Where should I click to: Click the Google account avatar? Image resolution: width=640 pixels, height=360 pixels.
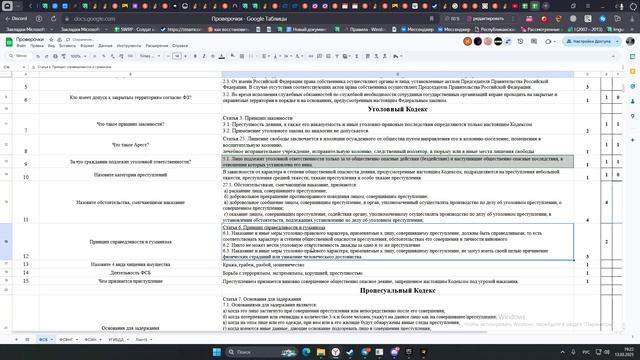(x=630, y=42)
